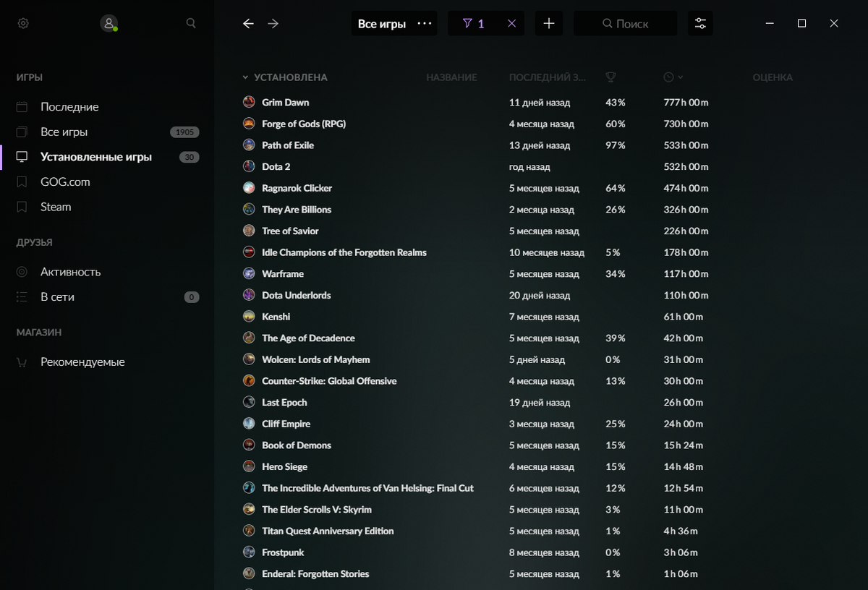Maximize the application window
The height and width of the screenshot is (590, 868).
801,23
